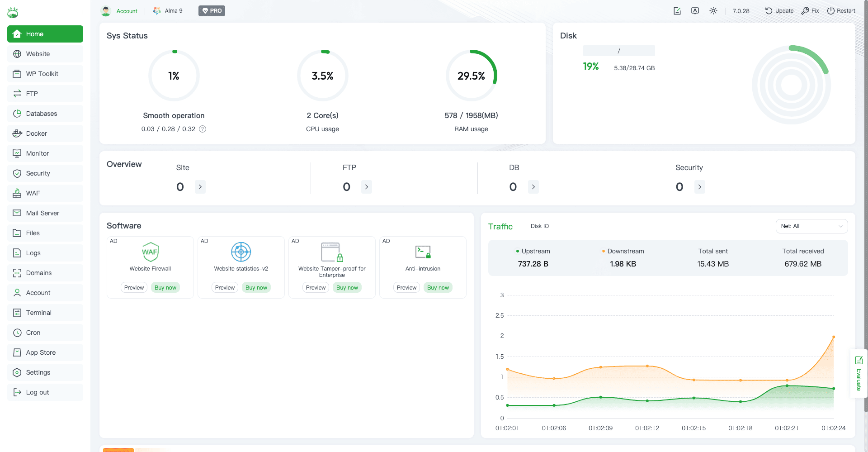Open the Net: All dropdown

tap(811, 226)
